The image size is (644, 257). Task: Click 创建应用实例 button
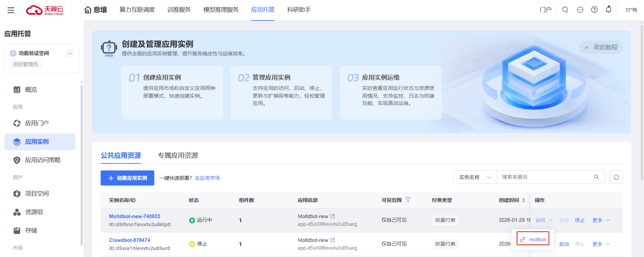pos(127,178)
